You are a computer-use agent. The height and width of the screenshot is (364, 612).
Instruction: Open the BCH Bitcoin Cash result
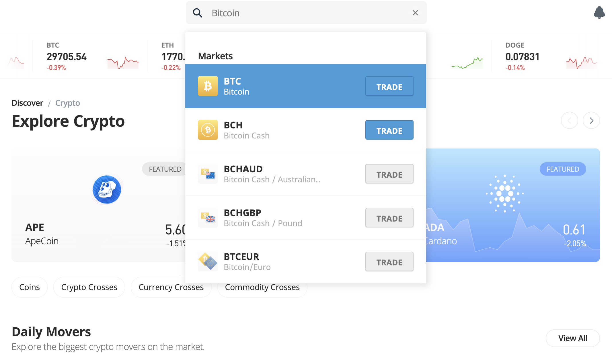point(305,130)
